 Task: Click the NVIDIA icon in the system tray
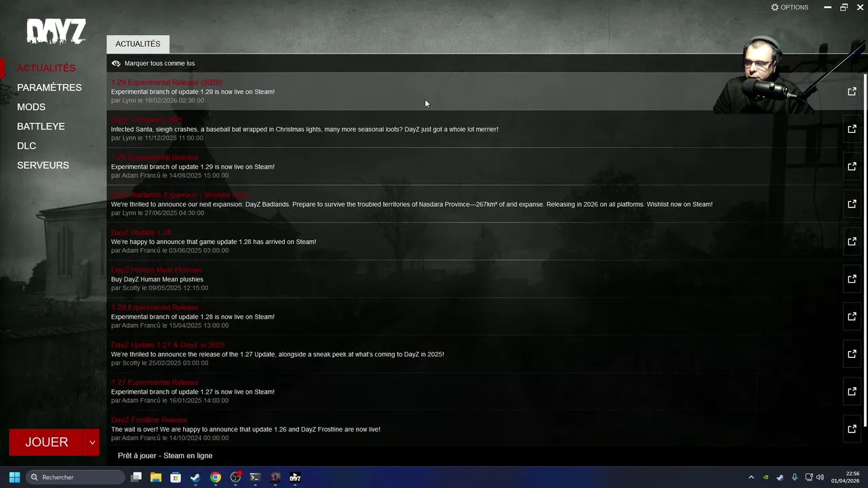pos(766,477)
